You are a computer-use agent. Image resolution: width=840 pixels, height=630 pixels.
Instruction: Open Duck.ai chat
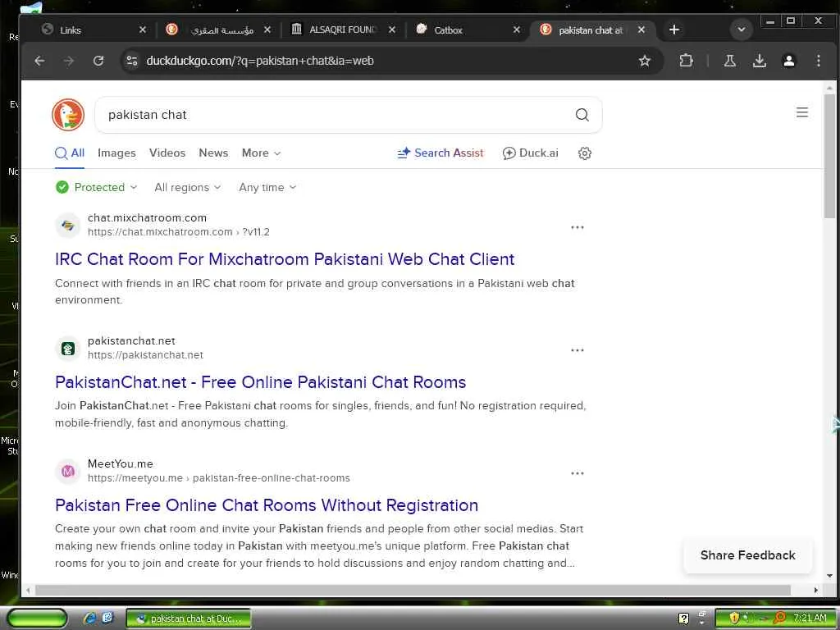pos(531,153)
